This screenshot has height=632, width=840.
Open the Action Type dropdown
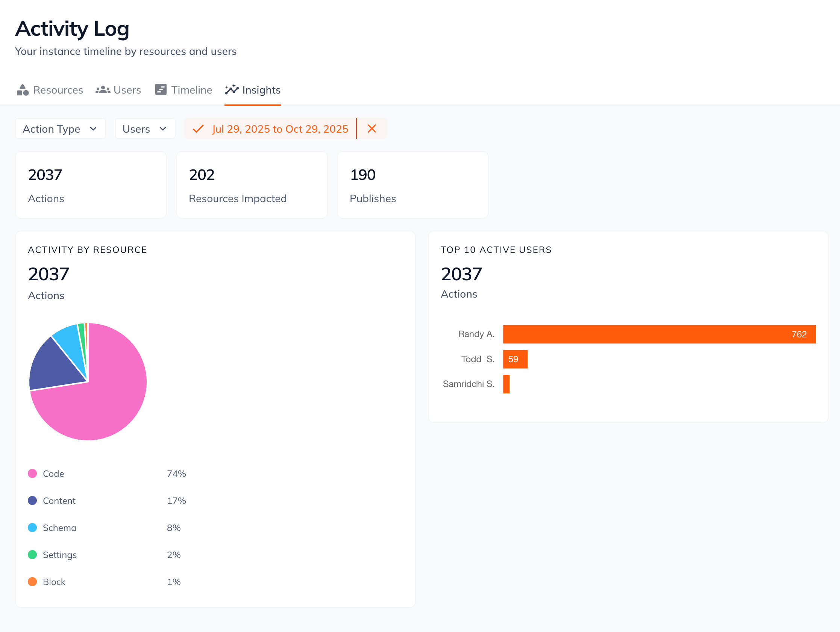(60, 129)
